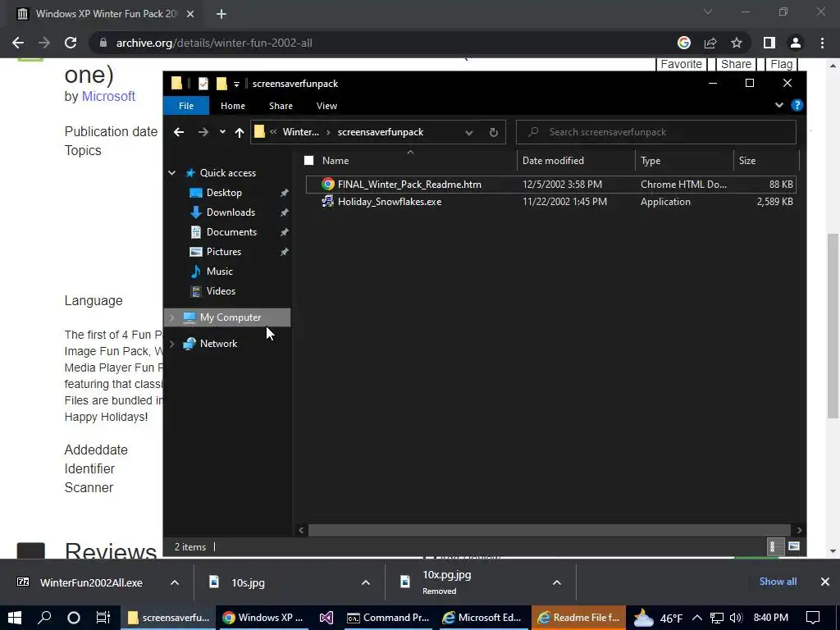840x630 pixels.
Task: Click the Winter... breadcrumb segment
Action: tap(300, 132)
